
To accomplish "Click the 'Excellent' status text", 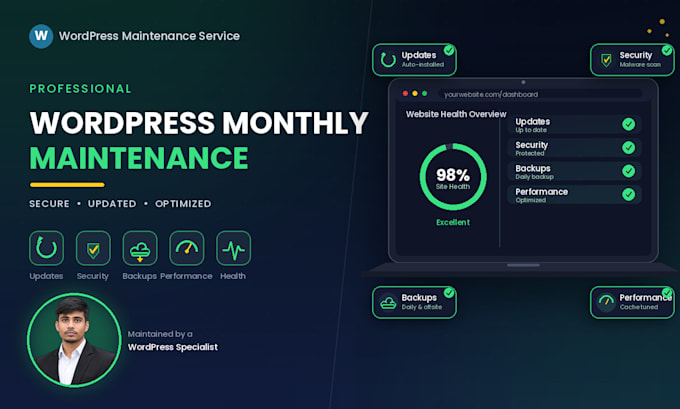I will [453, 222].
